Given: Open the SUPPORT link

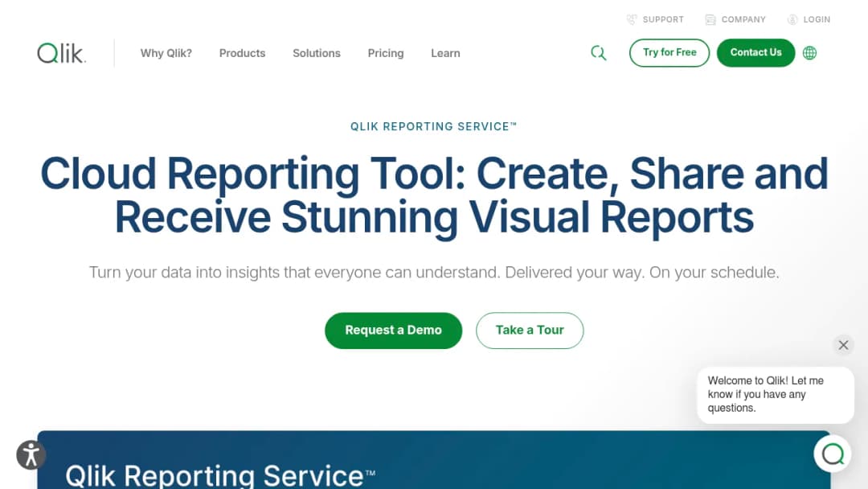Looking at the screenshot, I should (x=663, y=19).
